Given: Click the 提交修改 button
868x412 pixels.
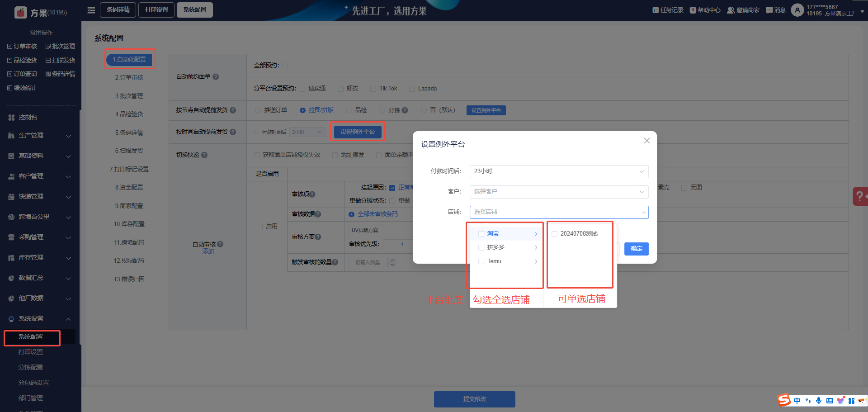Looking at the screenshot, I should coord(475,399).
